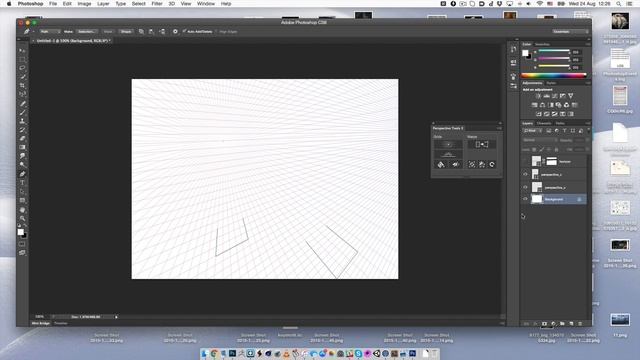Hide the lower perspective layer
The image size is (640, 360).
click(x=525, y=187)
